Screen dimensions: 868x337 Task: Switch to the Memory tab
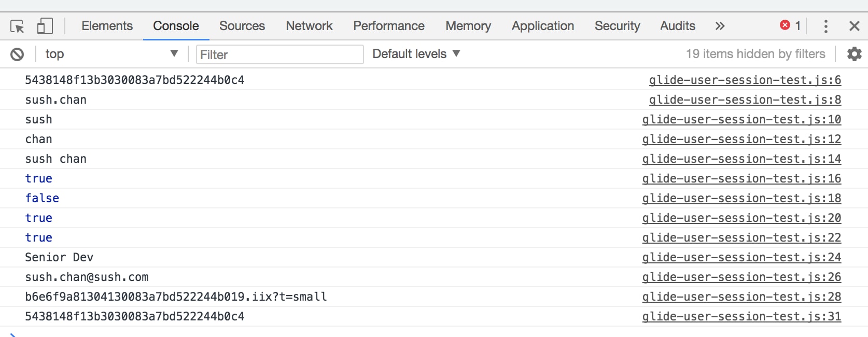pyautogui.click(x=468, y=26)
